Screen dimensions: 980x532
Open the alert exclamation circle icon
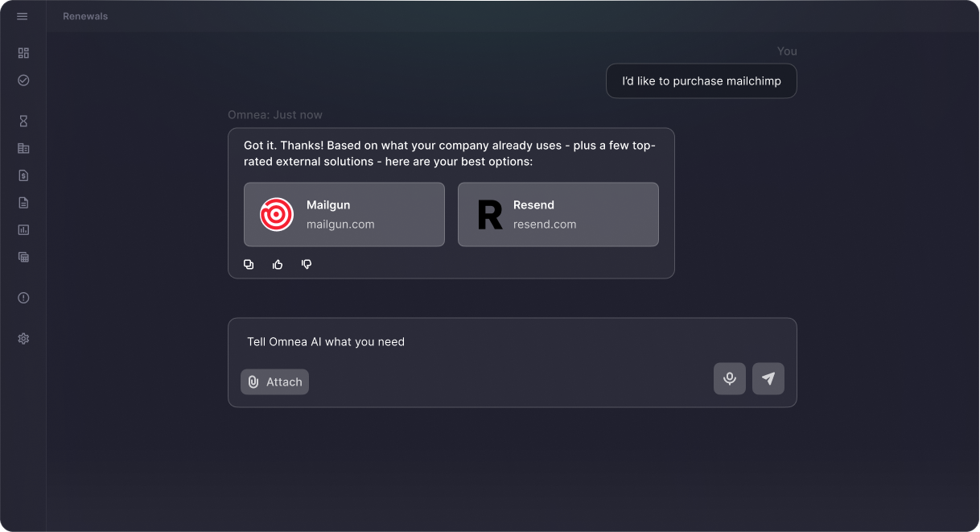coord(23,298)
